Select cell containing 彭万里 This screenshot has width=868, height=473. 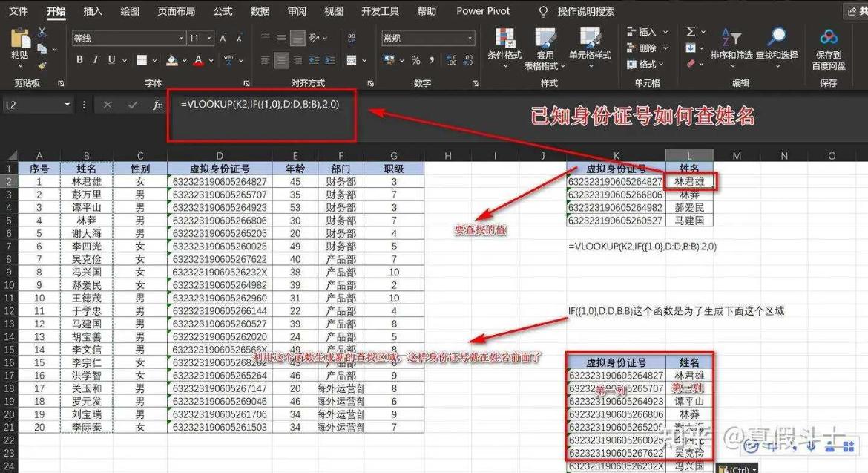pos(86,195)
